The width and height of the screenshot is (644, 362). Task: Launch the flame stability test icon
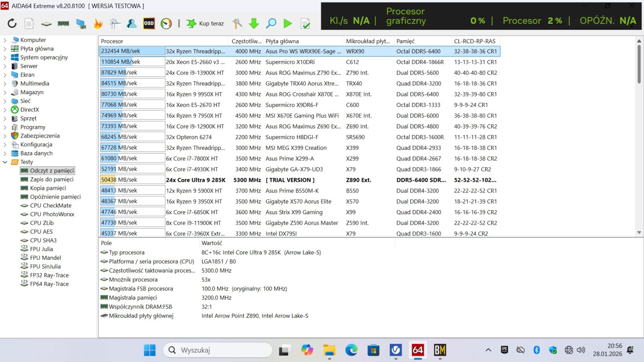coord(98,23)
